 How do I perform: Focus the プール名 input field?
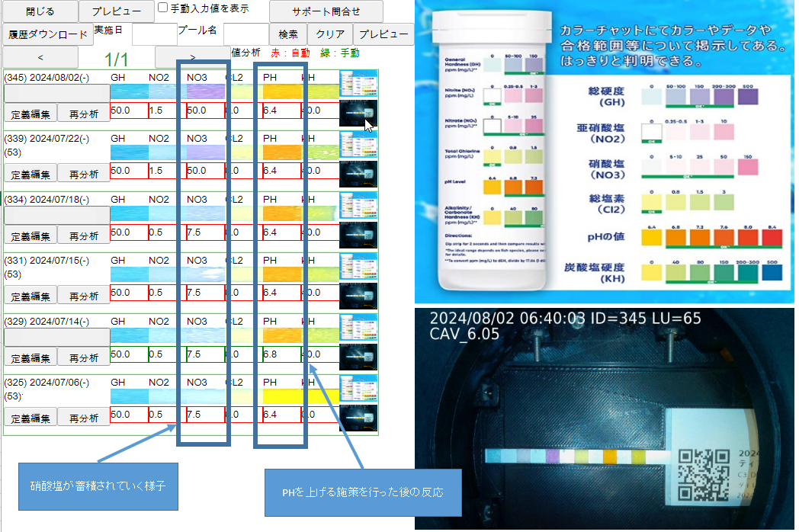pos(245,34)
